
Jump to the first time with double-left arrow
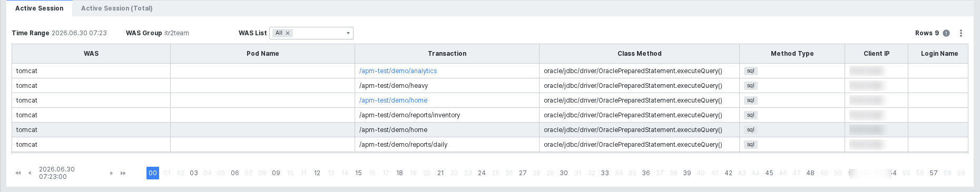(18, 173)
